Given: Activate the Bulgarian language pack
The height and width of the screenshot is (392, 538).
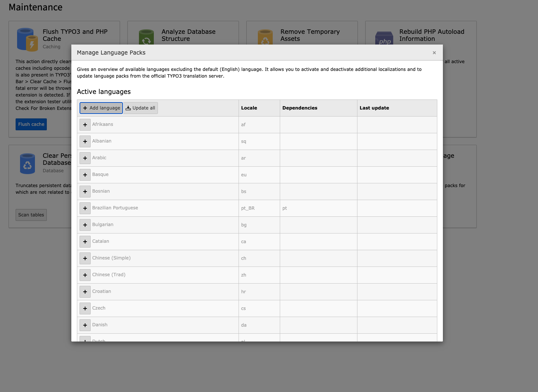Looking at the screenshot, I should point(85,225).
